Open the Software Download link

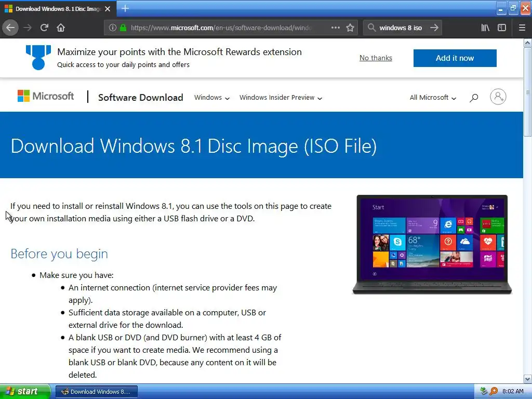click(x=140, y=98)
